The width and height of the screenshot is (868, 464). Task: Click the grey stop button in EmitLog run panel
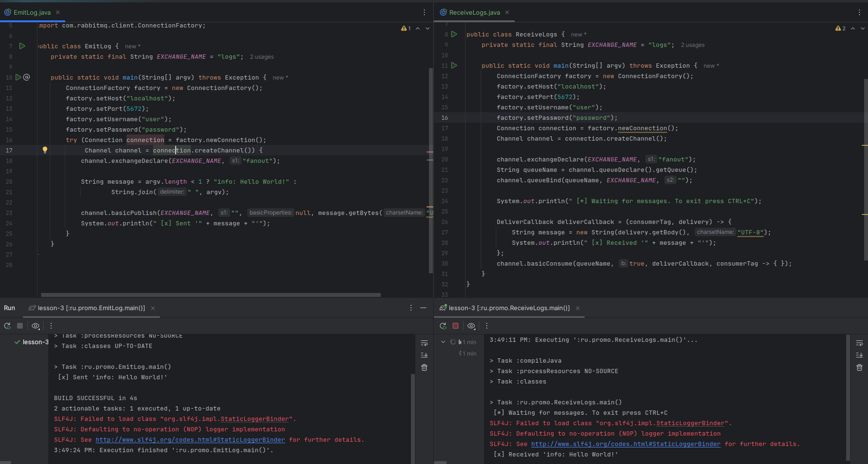click(20, 326)
